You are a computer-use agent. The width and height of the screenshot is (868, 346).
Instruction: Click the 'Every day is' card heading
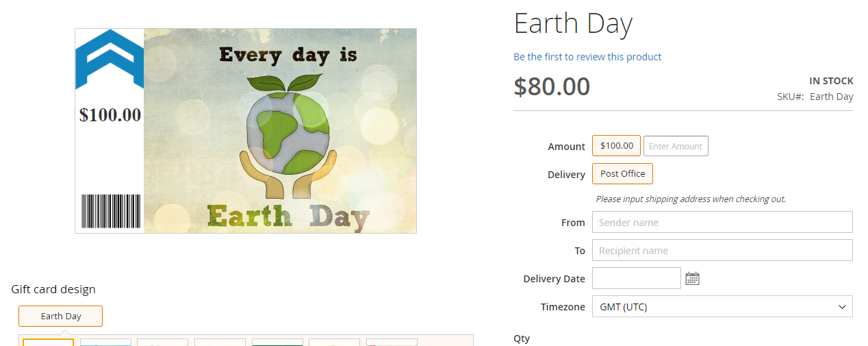click(x=288, y=55)
